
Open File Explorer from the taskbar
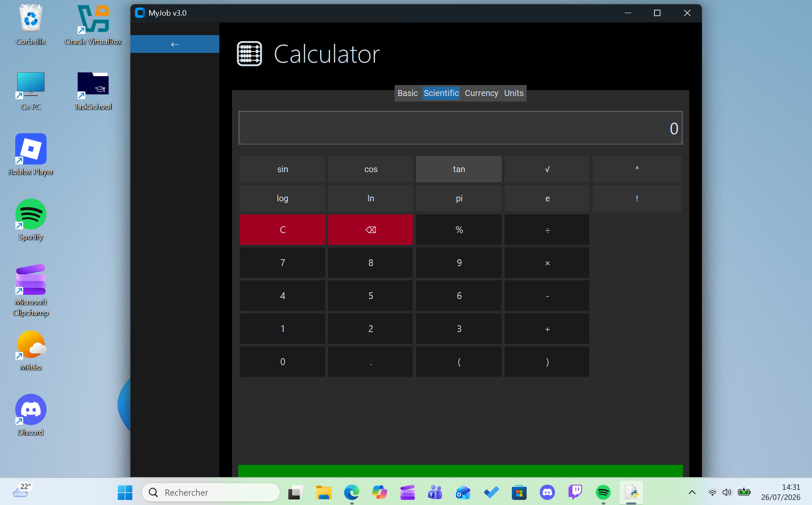tap(323, 492)
